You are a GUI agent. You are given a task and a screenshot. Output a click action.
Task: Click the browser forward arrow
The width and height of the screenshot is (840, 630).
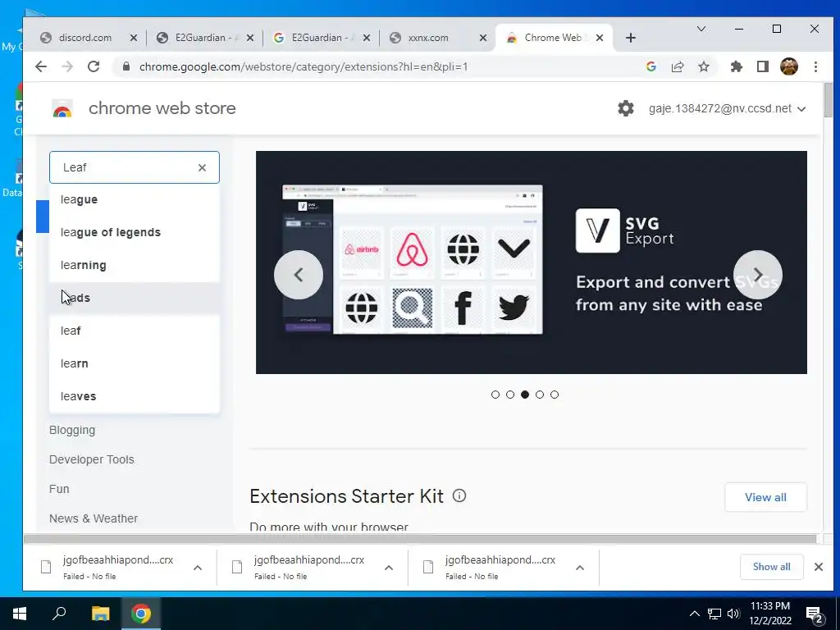pyautogui.click(x=67, y=66)
